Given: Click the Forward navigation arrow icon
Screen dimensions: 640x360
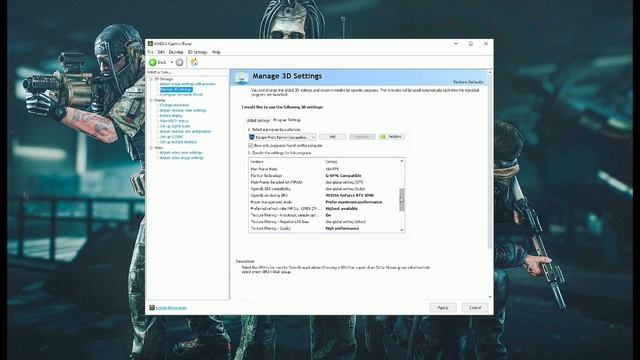Looking at the screenshot, I should click(x=179, y=62).
